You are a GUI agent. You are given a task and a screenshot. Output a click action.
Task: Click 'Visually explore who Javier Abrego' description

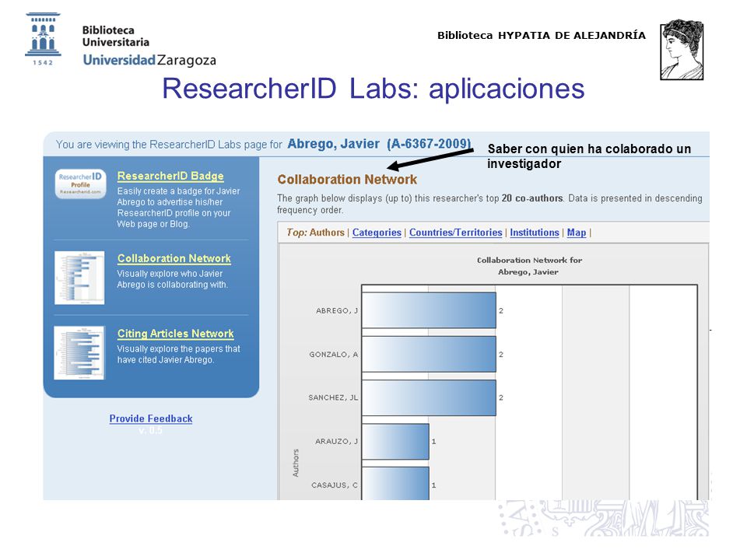click(173, 279)
